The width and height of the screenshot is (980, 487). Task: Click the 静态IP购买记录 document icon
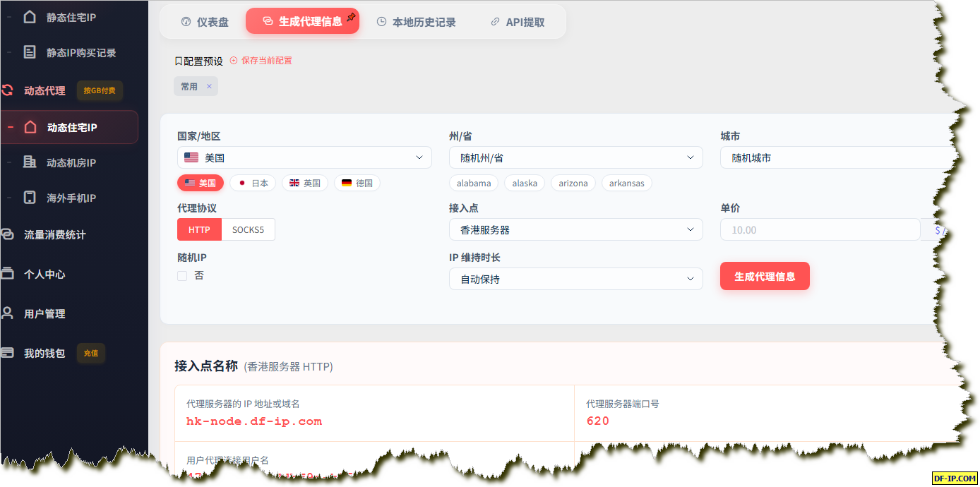pos(30,52)
